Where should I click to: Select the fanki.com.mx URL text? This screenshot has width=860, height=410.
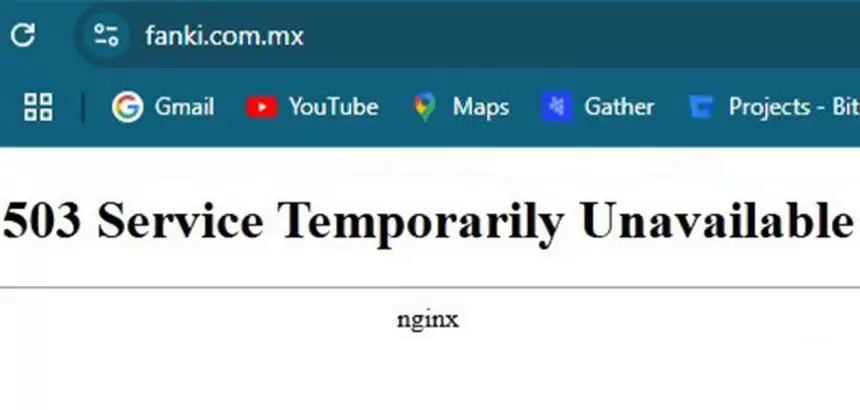[x=224, y=36]
